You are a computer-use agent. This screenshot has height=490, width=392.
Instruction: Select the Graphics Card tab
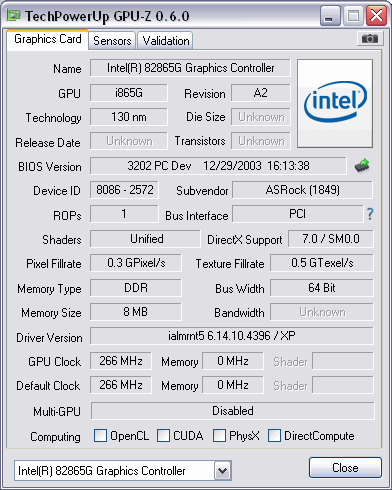47,39
